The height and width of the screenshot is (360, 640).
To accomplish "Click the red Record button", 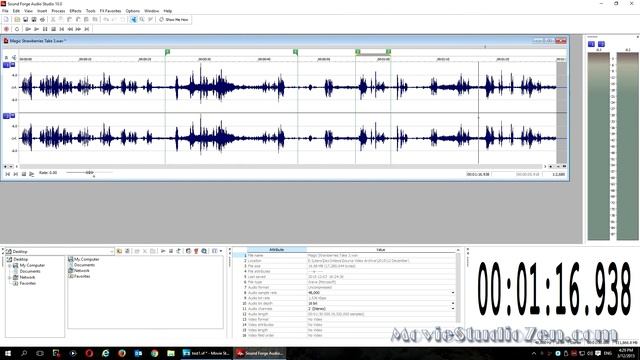I will [x=6, y=29].
